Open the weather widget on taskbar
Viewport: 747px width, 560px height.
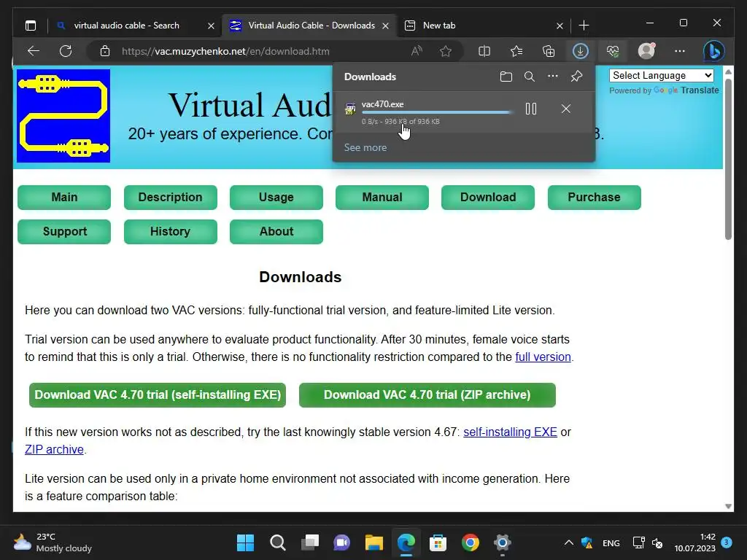click(53, 542)
